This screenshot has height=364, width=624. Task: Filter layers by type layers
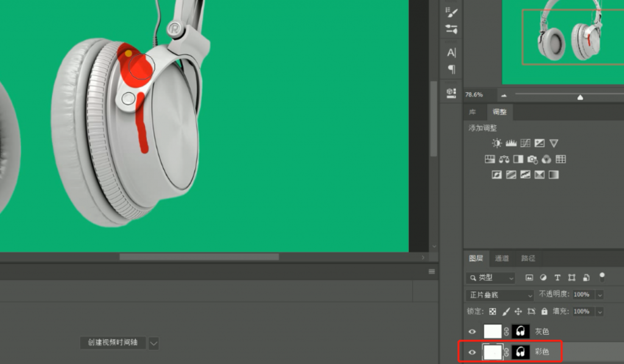click(x=558, y=278)
